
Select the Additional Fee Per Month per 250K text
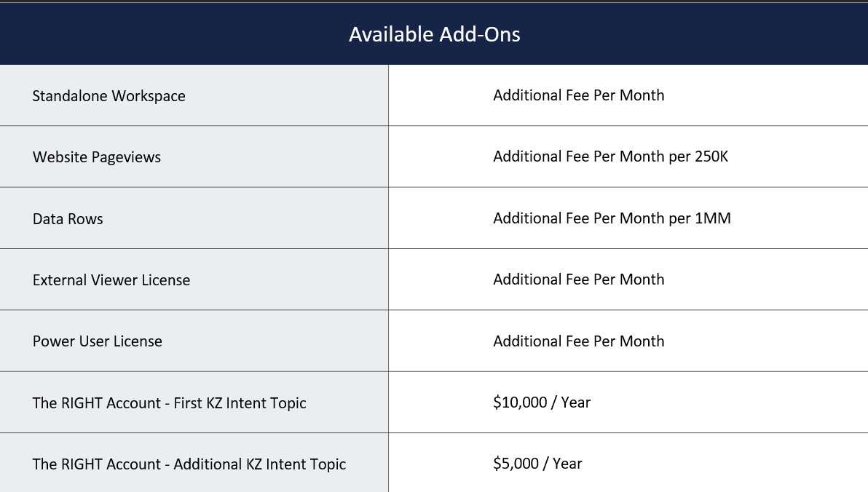click(x=610, y=156)
